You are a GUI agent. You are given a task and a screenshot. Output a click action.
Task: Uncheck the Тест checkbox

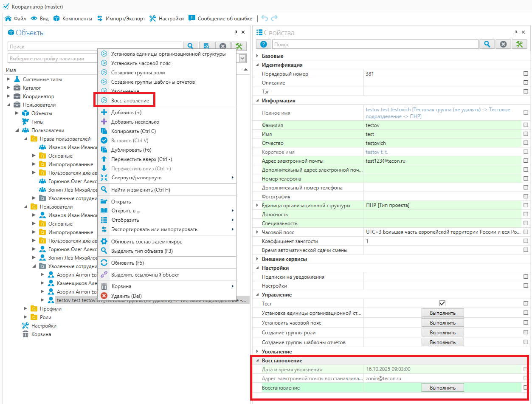tap(442, 303)
